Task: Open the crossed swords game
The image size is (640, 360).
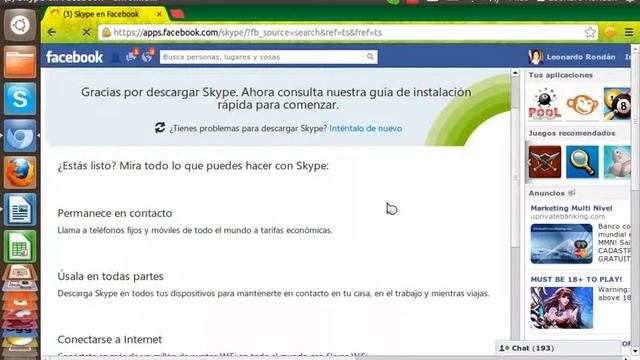Action: coord(545,162)
